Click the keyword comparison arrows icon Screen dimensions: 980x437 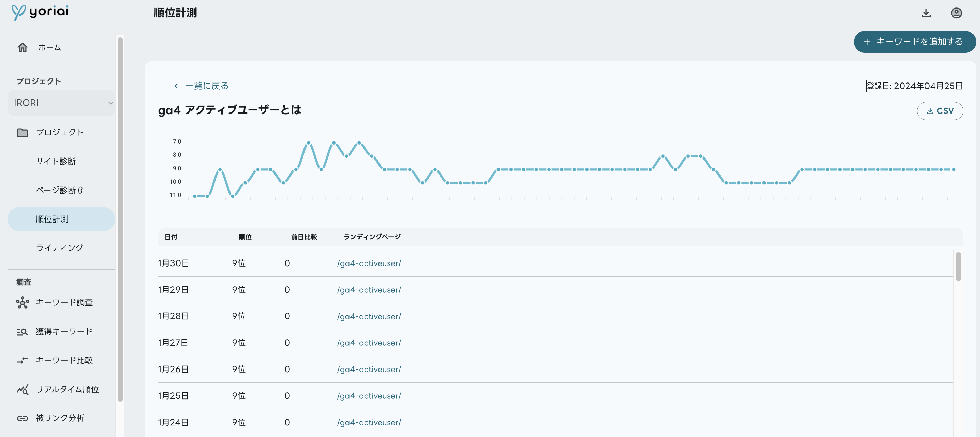pos(23,360)
